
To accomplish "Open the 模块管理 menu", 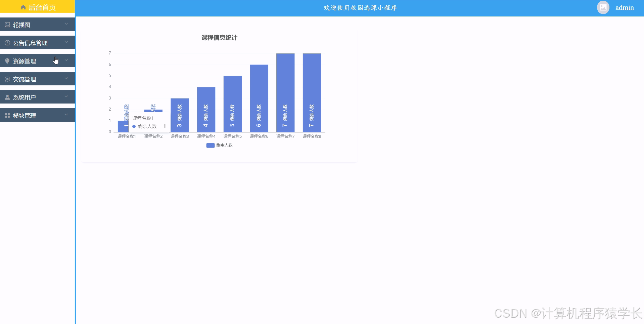I will tap(37, 115).
